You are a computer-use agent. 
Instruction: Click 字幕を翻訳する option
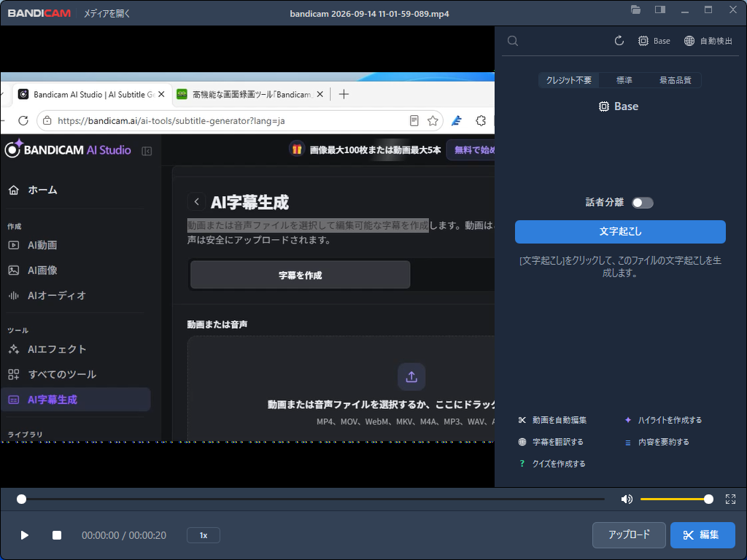point(551,442)
